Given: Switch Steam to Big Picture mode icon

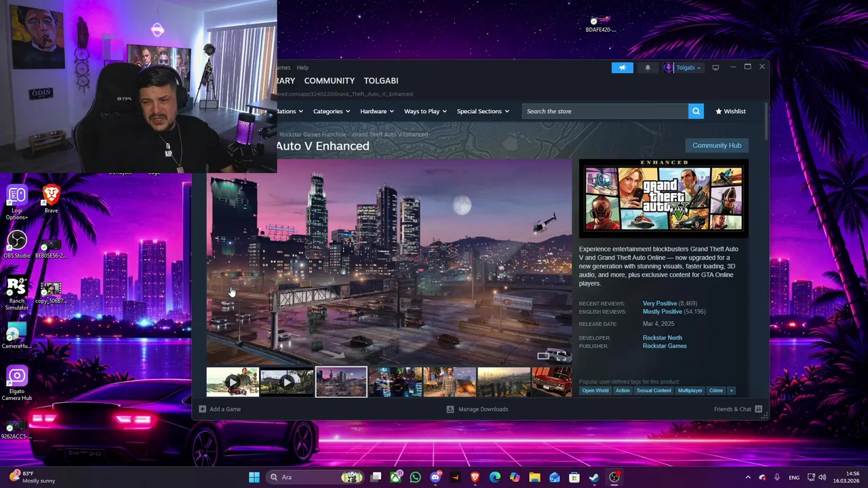Looking at the screenshot, I should 715,68.
